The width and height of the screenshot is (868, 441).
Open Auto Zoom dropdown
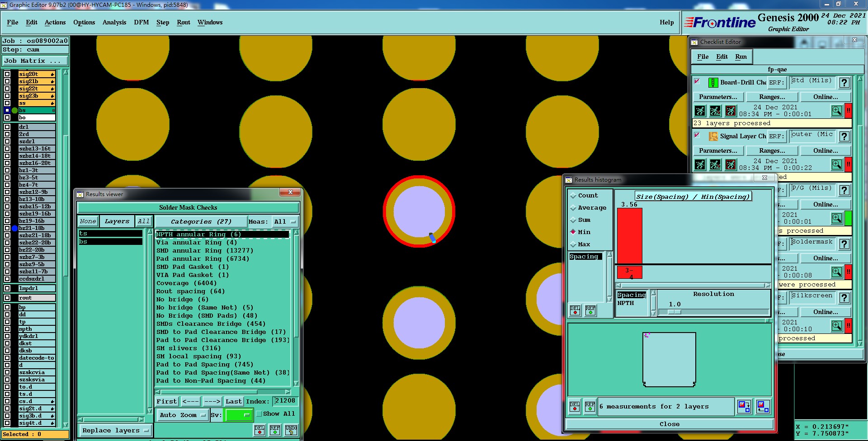click(x=182, y=415)
